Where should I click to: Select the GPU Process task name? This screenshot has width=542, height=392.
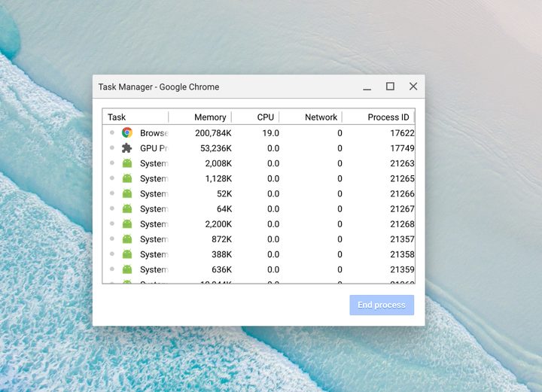(154, 148)
